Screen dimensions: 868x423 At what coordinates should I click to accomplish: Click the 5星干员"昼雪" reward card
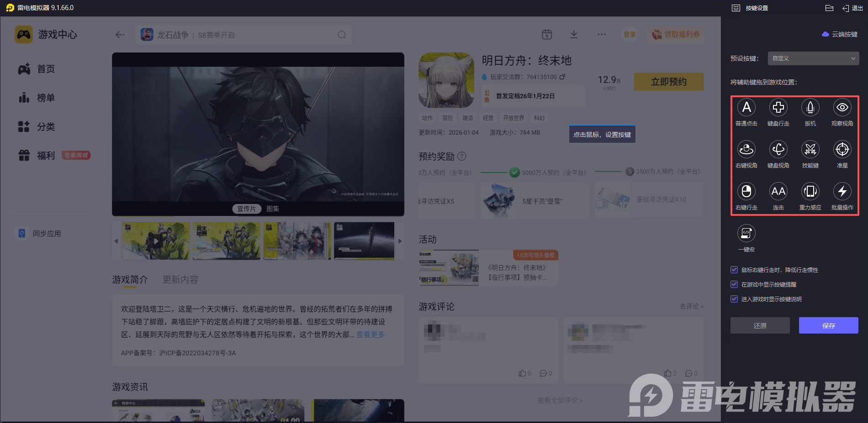tap(535, 201)
